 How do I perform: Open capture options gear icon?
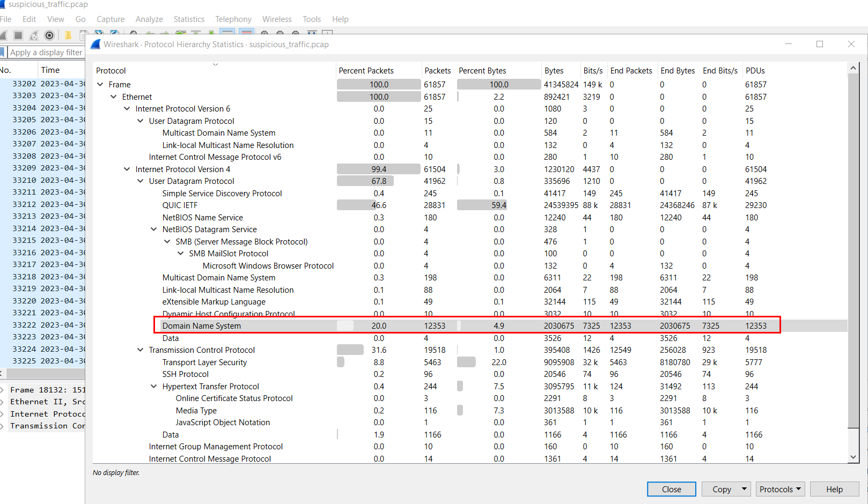coord(49,35)
